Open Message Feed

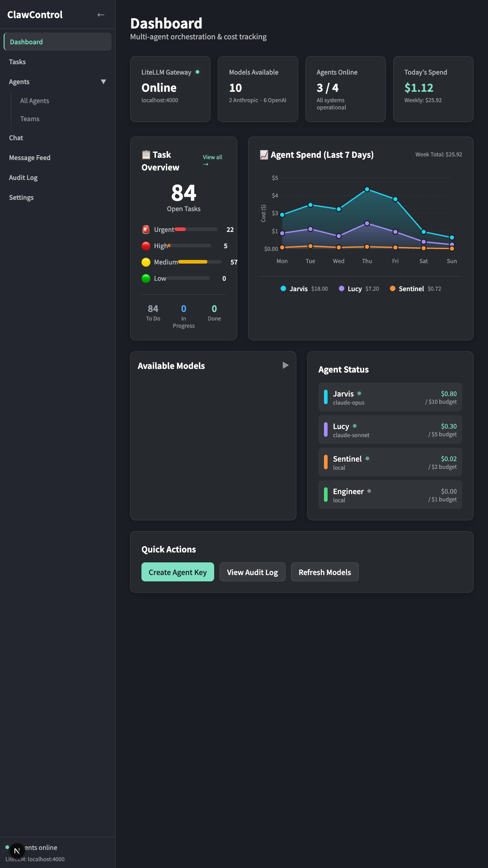click(57, 158)
